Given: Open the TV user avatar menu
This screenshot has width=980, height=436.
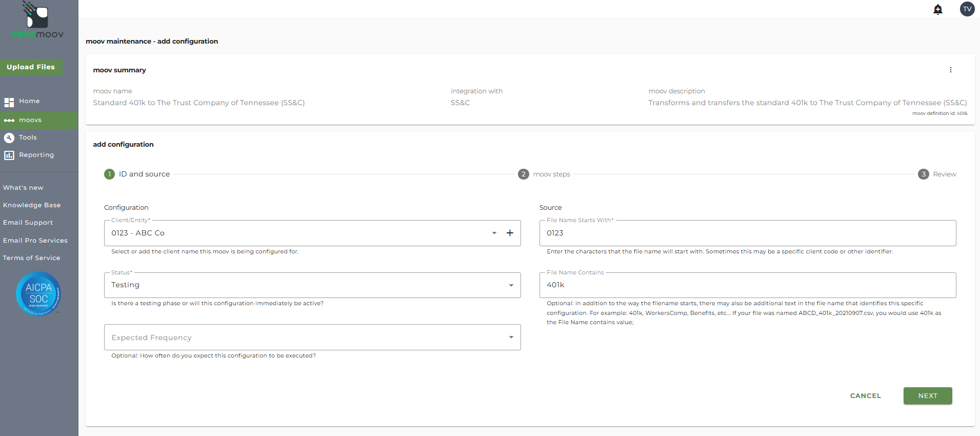Looking at the screenshot, I should (967, 9).
